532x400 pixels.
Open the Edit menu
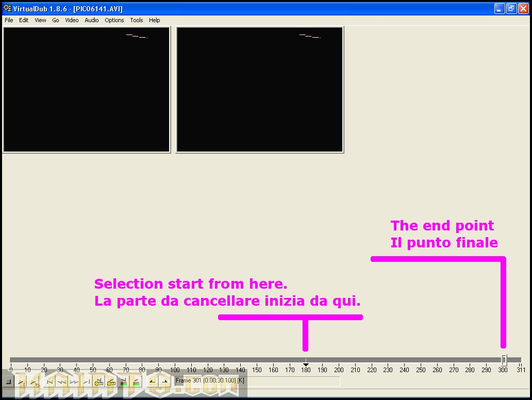(24, 20)
